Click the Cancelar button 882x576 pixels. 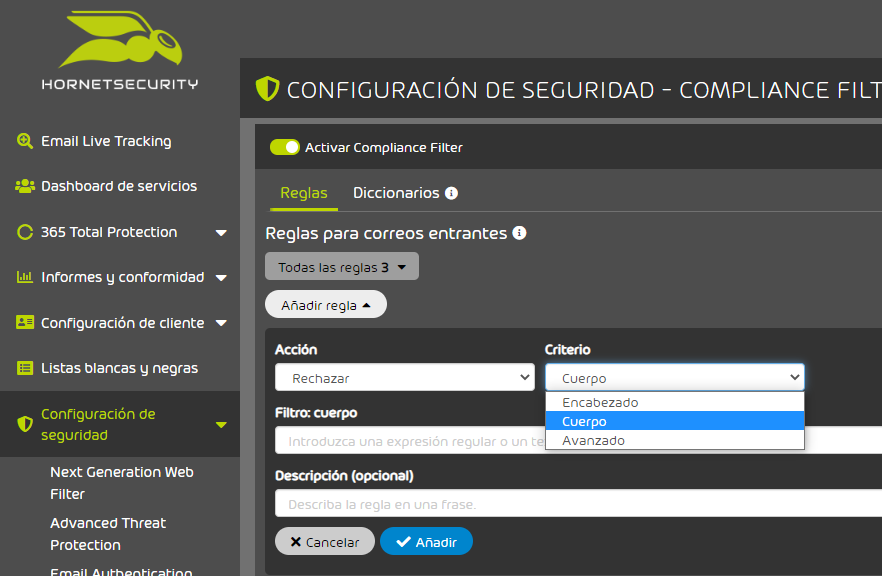[325, 542]
